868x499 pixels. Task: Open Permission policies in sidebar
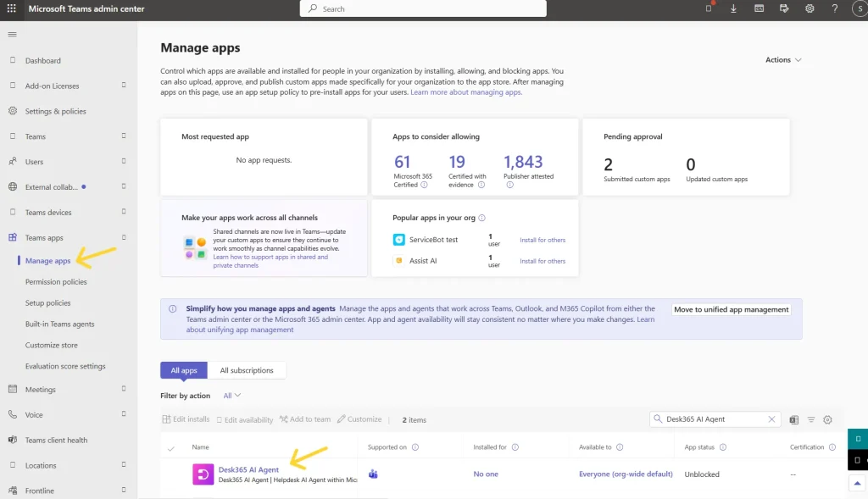56,281
